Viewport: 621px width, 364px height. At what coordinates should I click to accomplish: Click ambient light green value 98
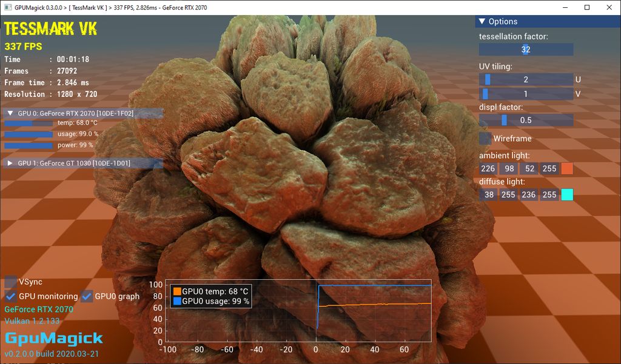509,168
